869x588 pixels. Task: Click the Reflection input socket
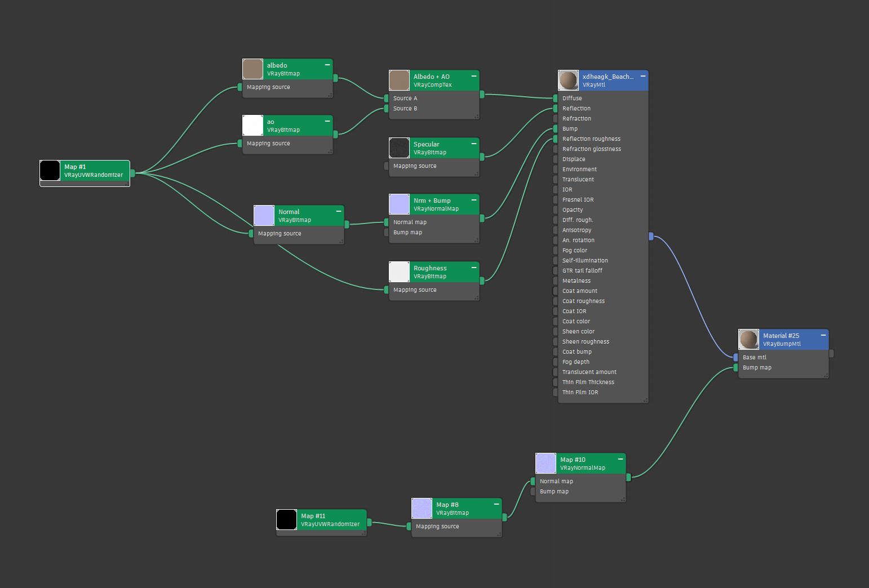coord(555,108)
